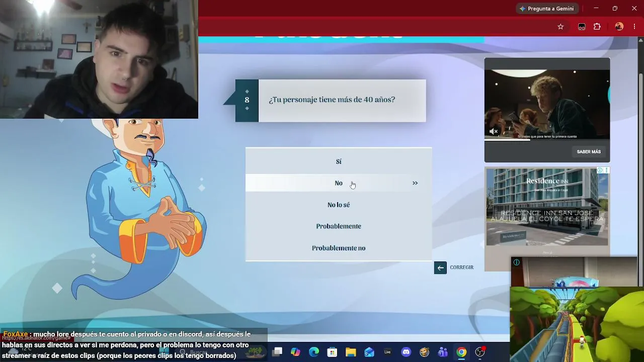
Task: Click the Corregir back arrow icon
Action: click(x=440, y=267)
